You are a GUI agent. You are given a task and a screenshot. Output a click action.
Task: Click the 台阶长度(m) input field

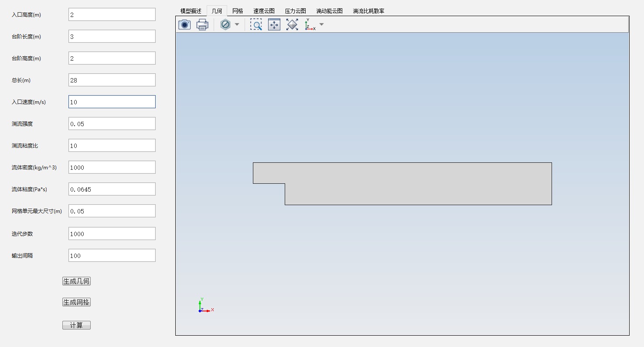coord(112,36)
